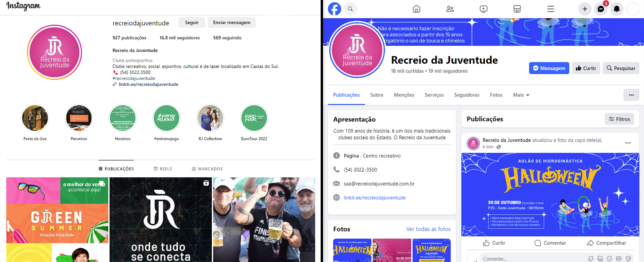Open the Fotos tab

tap(496, 95)
